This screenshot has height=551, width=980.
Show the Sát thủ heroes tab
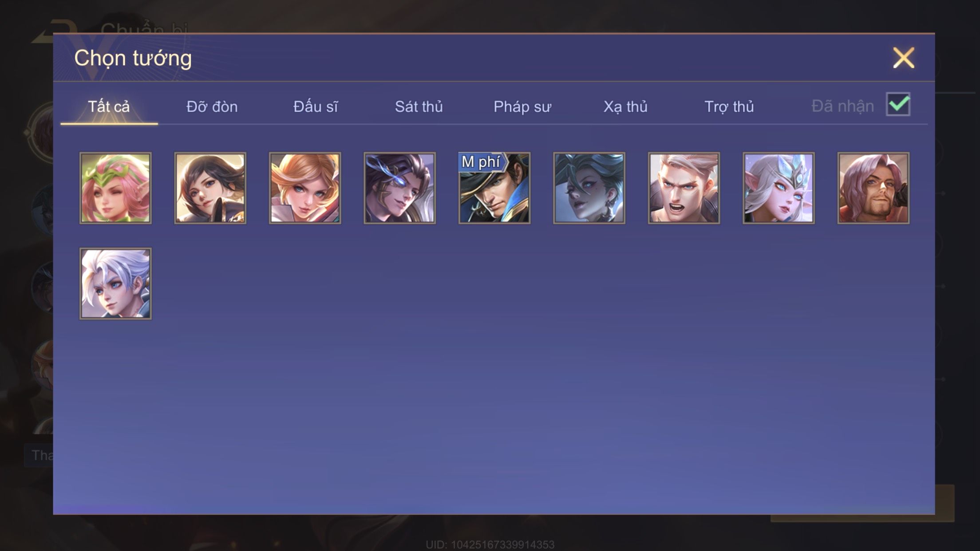(419, 106)
